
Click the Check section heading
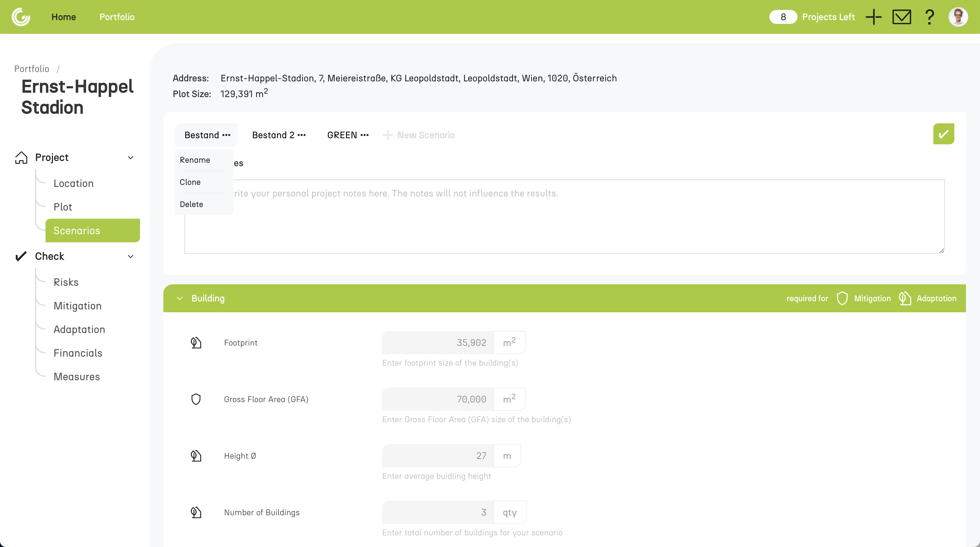point(50,256)
